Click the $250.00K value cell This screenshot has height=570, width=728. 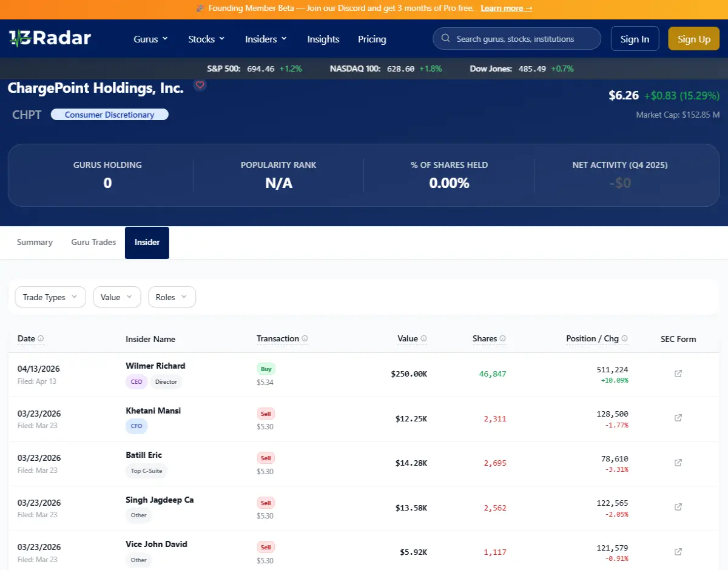[x=409, y=374]
